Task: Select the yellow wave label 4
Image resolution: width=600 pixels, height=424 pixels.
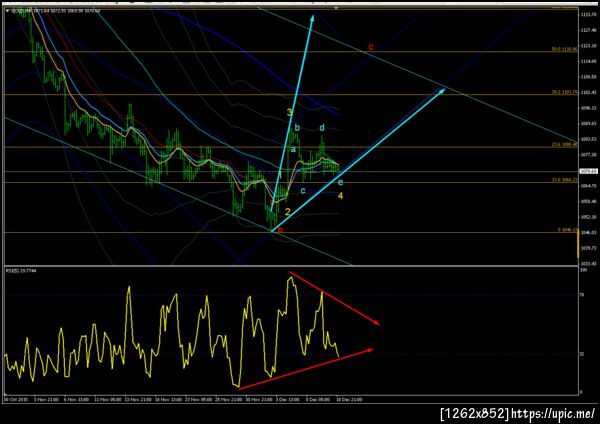Action: [340, 196]
